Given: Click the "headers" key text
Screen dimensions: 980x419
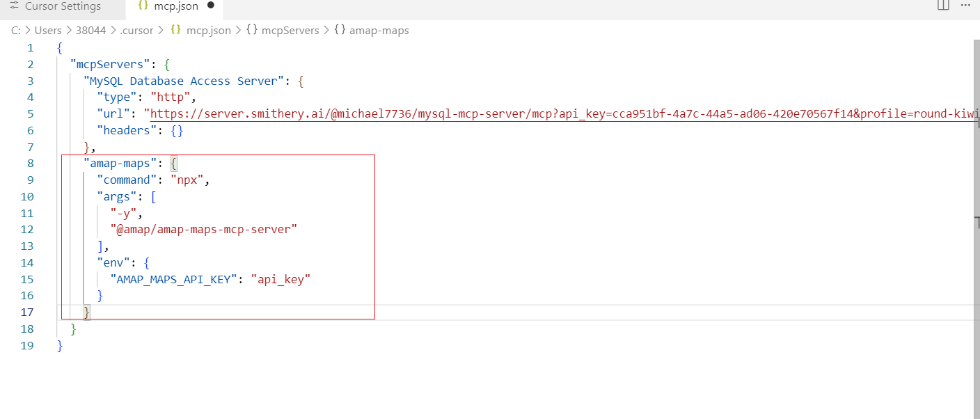Looking at the screenshot, I should (x=127, y=131).
